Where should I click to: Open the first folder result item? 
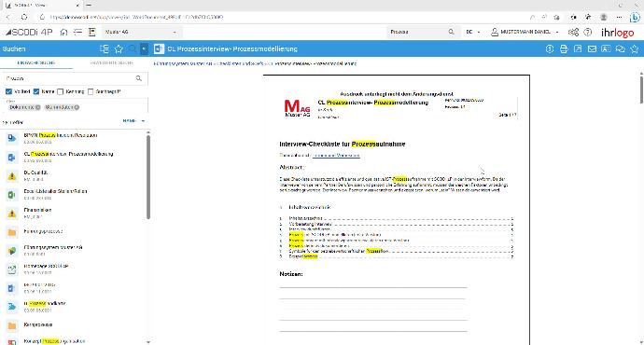tap(74, 232)
